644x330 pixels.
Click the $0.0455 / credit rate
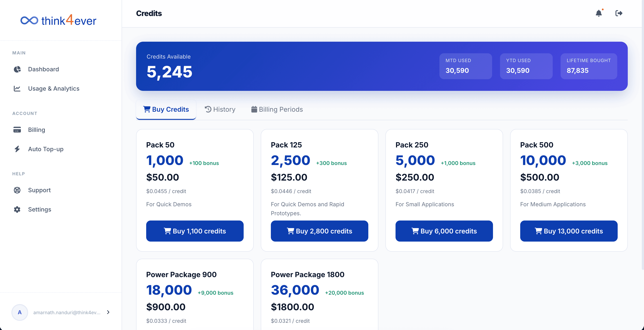pyautogui.click(x=166, y=191)
